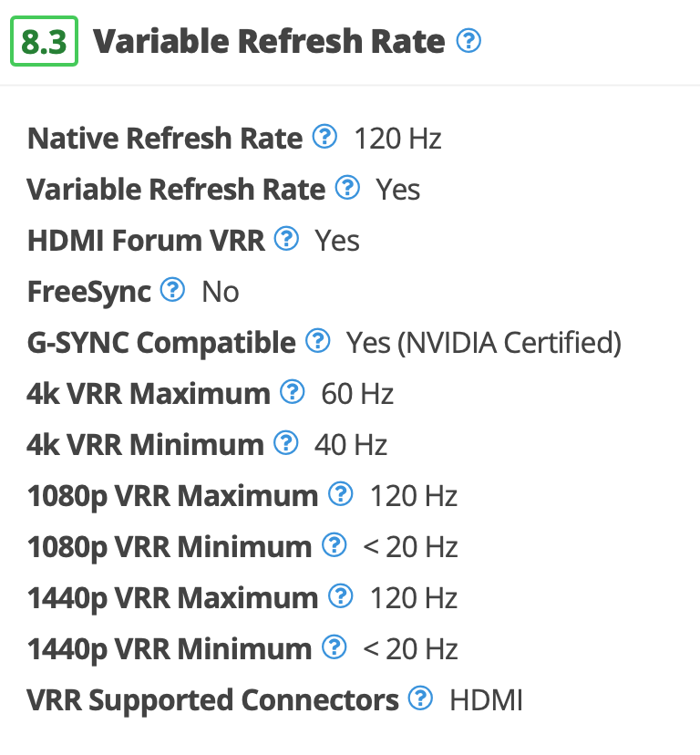This screenshot has width=700, height=755.
Task: Open VRR Supported Connectors help icon
Action: 420,698
